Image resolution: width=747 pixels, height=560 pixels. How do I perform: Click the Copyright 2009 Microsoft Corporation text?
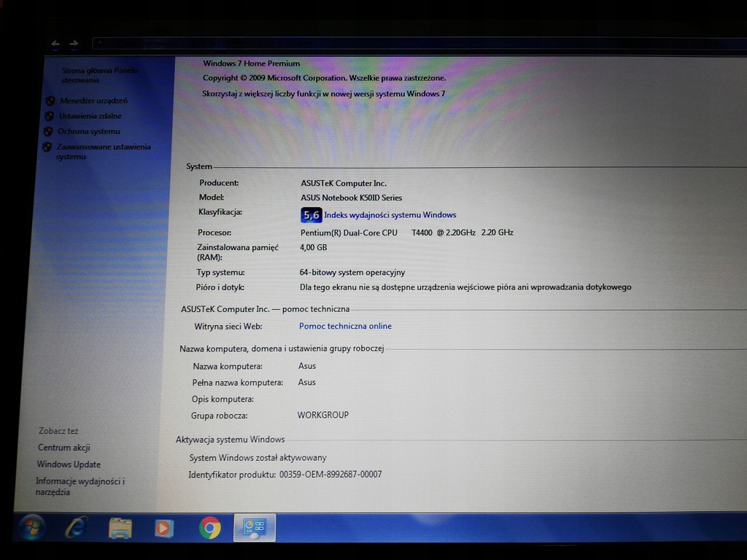(325, 78)
